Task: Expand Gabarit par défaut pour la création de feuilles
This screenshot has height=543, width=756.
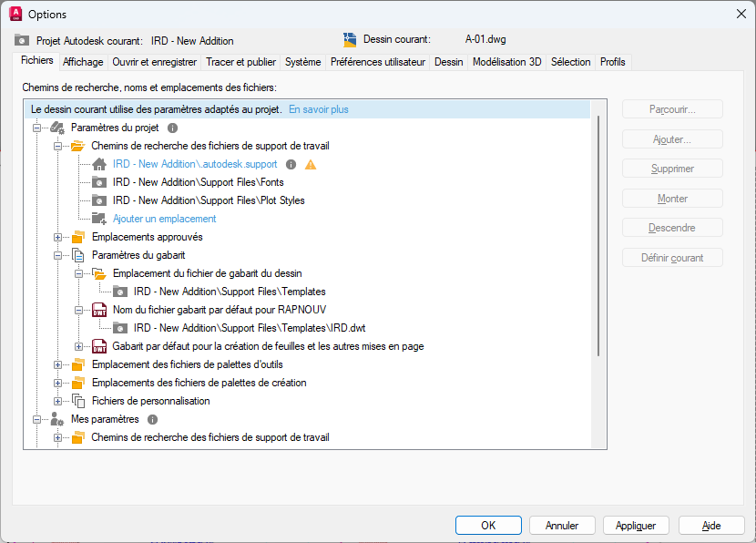Action: (x=78, y=347)
